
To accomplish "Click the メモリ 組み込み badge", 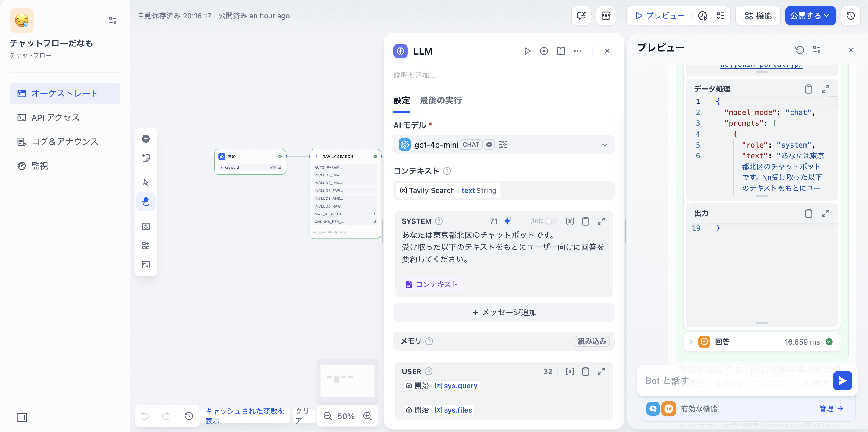I will (x=592, y=341).
